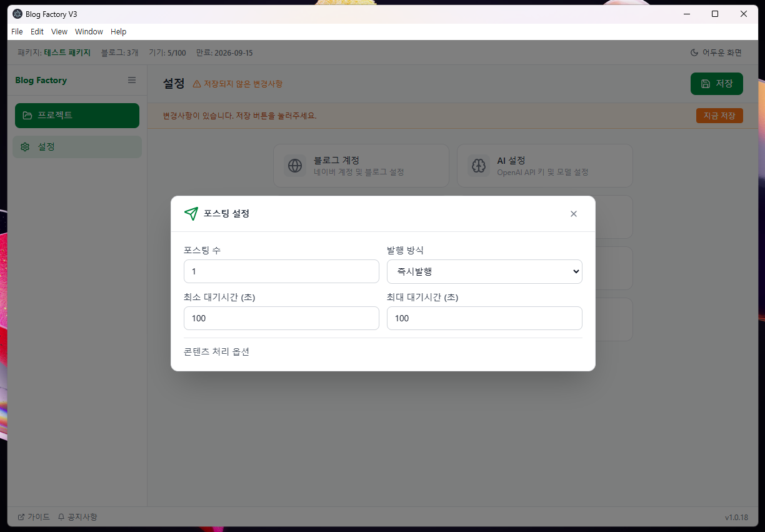765x532 pixels.
Task: Toggle dark mode with 어두운 화면
Action: [x=716, y=53]
